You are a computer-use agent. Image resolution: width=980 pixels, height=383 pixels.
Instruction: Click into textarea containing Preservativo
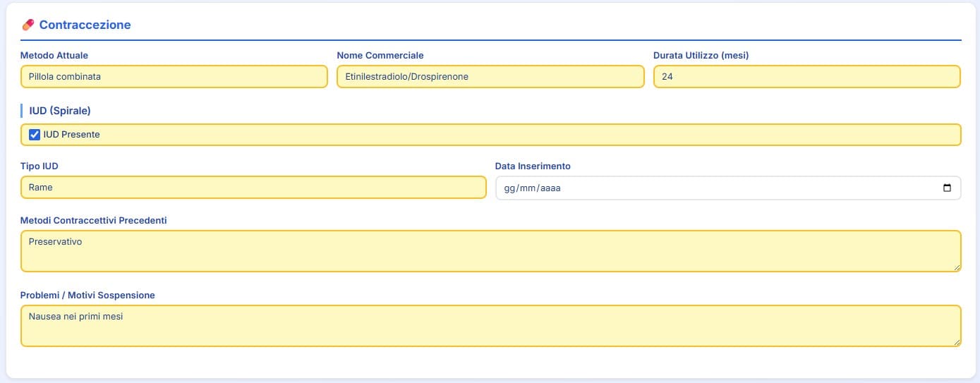(490, 251)
